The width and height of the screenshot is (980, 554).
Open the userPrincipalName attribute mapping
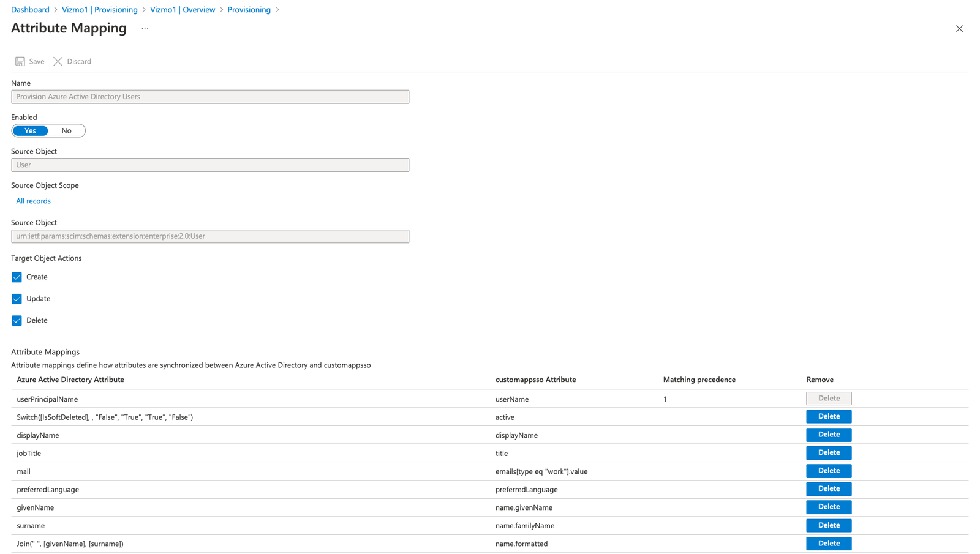47,399
